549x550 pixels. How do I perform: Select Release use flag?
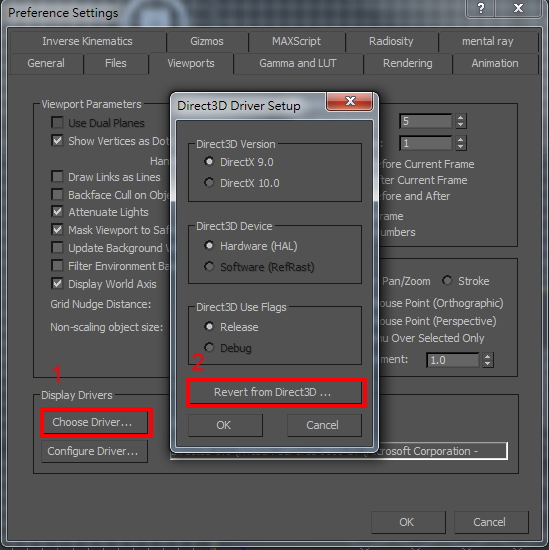pyautogui.click(x=209, y=326)
